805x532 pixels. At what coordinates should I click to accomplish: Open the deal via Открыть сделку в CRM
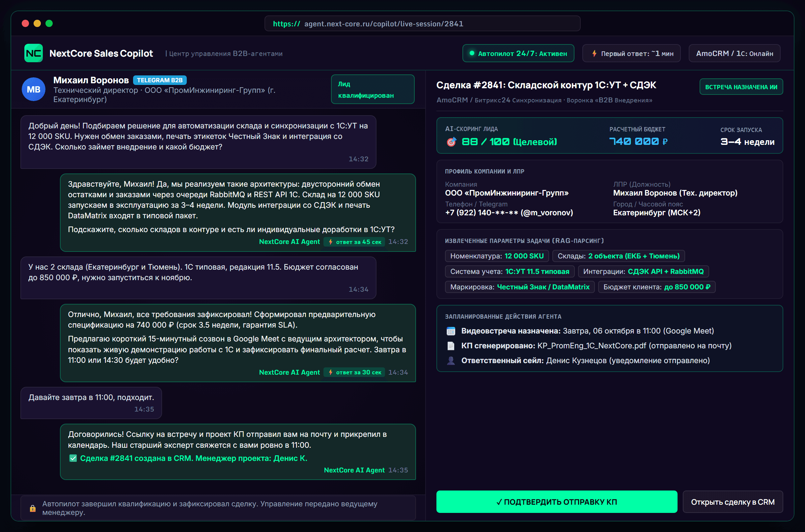tap(733, 502)
